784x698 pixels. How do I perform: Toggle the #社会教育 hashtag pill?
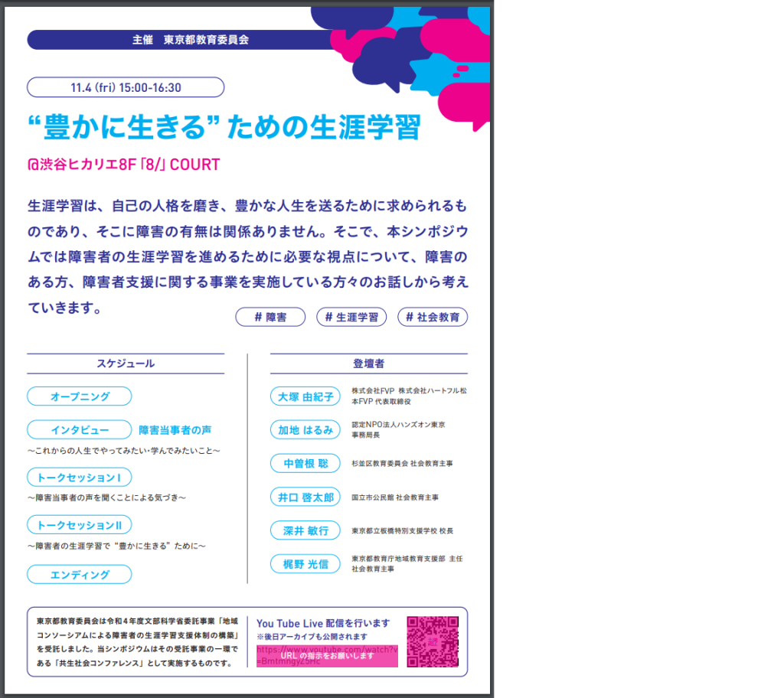tap(432, 317)
